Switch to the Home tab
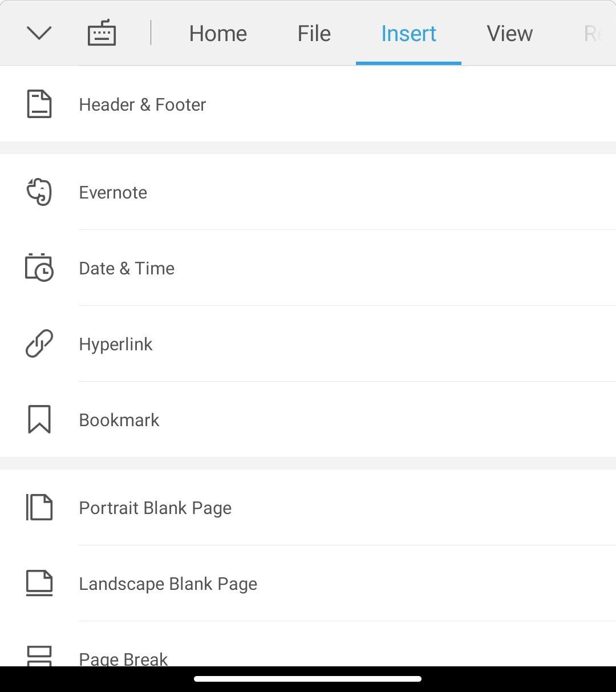 coord(218,34)
